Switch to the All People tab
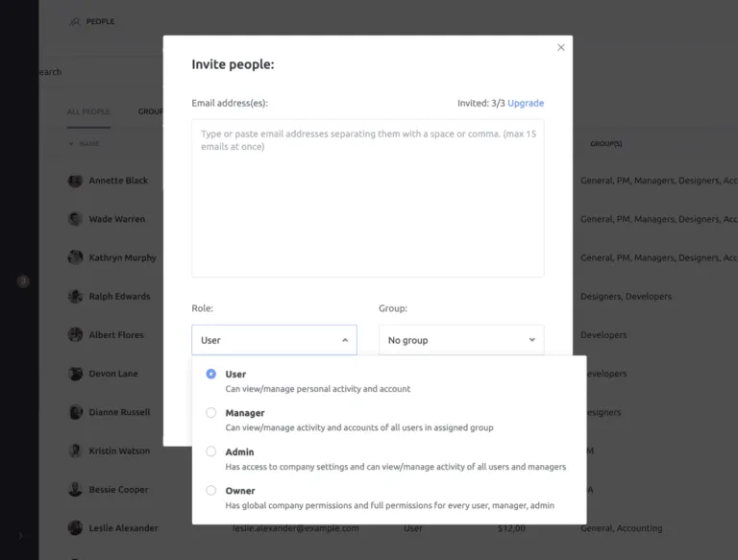Image resolution: width=738 pixels, height=560 pixels. 88,111
